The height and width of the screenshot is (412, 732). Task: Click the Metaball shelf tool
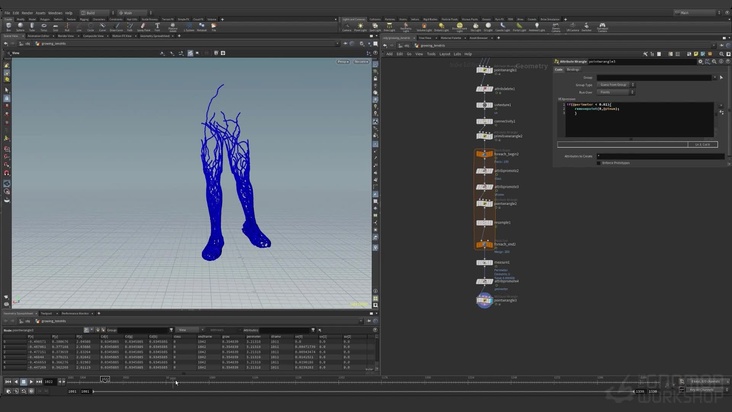click(202, 27)
